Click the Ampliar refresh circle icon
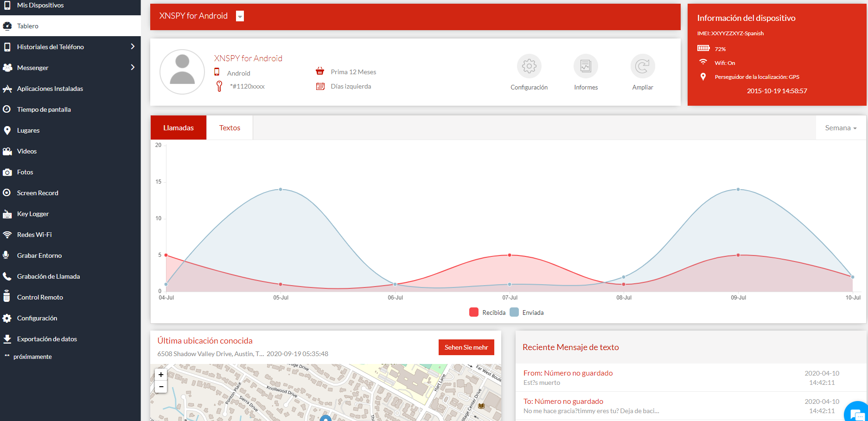The height and width of the screenshot is (421, 868). click(643, 66)
